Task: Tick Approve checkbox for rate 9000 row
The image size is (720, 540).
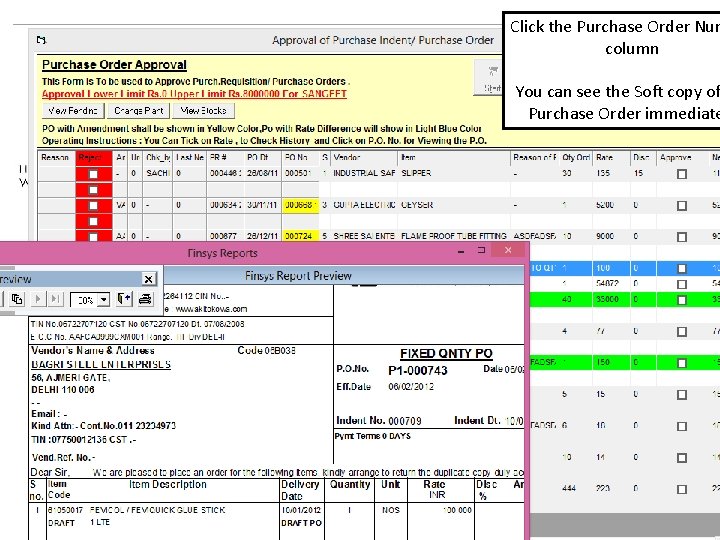Action: click(682, 237)
